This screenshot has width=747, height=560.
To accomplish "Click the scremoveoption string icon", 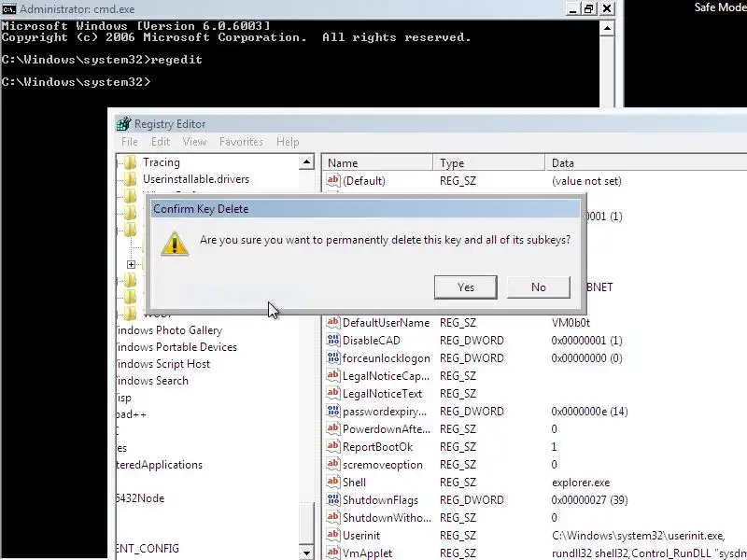I will [x=333, y=464].
